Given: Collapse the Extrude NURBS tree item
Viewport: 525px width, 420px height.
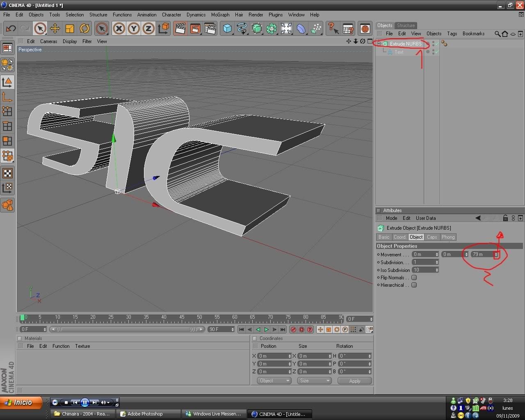Looking at the screenshot, I should [379, 43].
